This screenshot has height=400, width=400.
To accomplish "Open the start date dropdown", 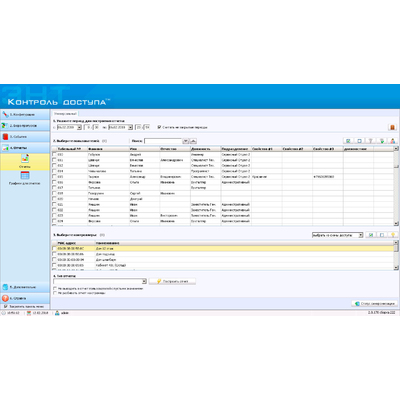I will (x=79, y=127).
